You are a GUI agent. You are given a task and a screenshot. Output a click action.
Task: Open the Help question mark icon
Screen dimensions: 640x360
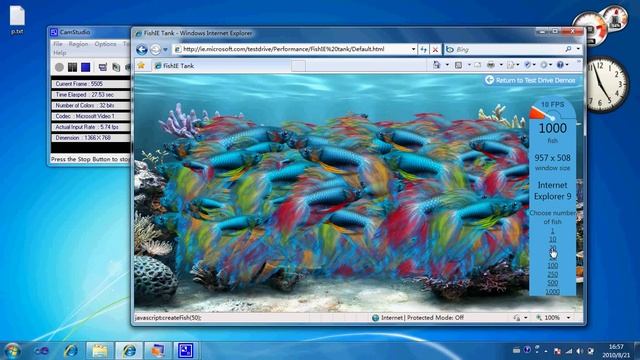pos(560,65)
